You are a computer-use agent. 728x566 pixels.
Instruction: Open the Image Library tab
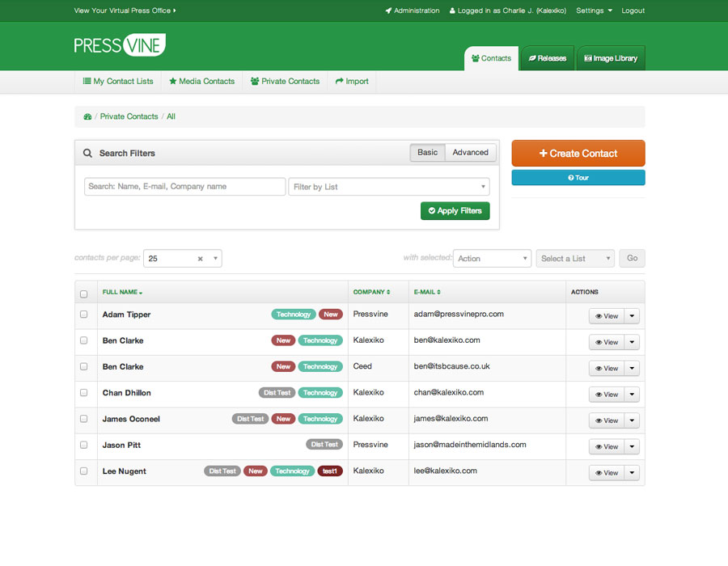611,58
